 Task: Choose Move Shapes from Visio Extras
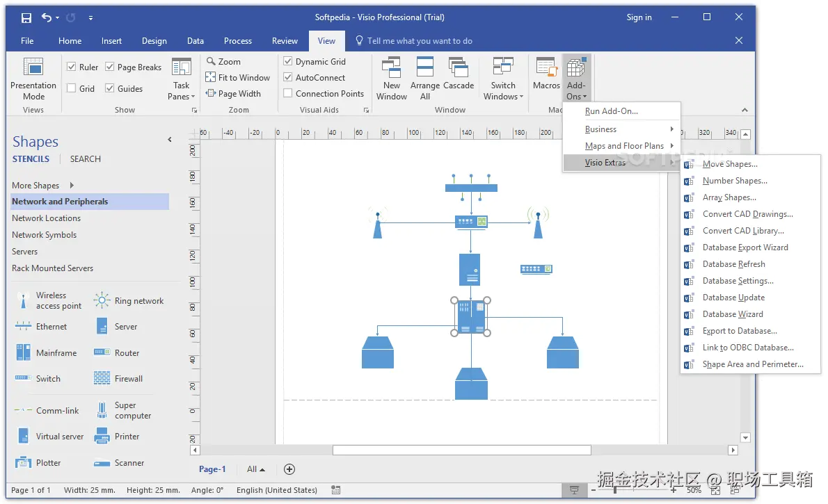750,164
